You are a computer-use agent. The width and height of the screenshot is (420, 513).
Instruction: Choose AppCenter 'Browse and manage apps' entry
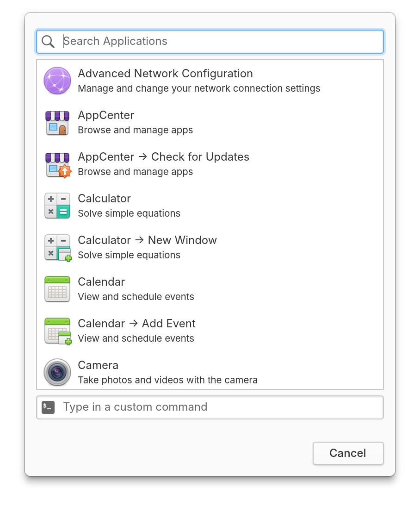(x=135, y=130)
